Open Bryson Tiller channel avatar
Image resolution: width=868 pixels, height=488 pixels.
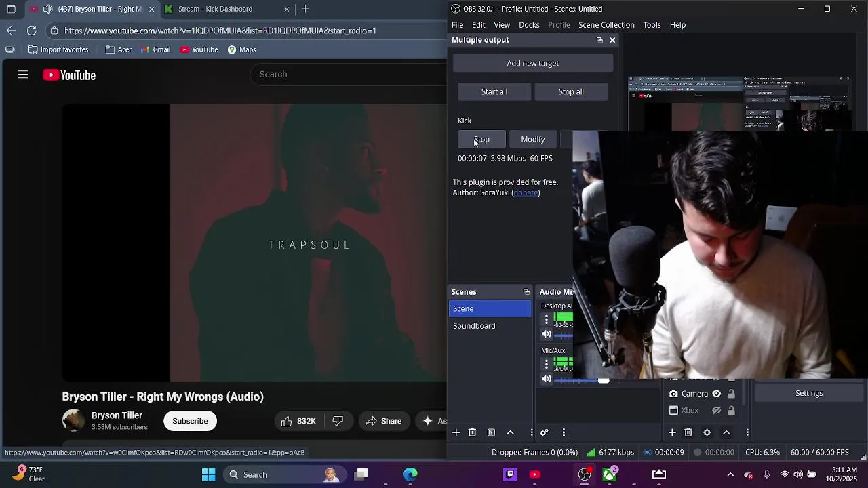pos(73,421)
